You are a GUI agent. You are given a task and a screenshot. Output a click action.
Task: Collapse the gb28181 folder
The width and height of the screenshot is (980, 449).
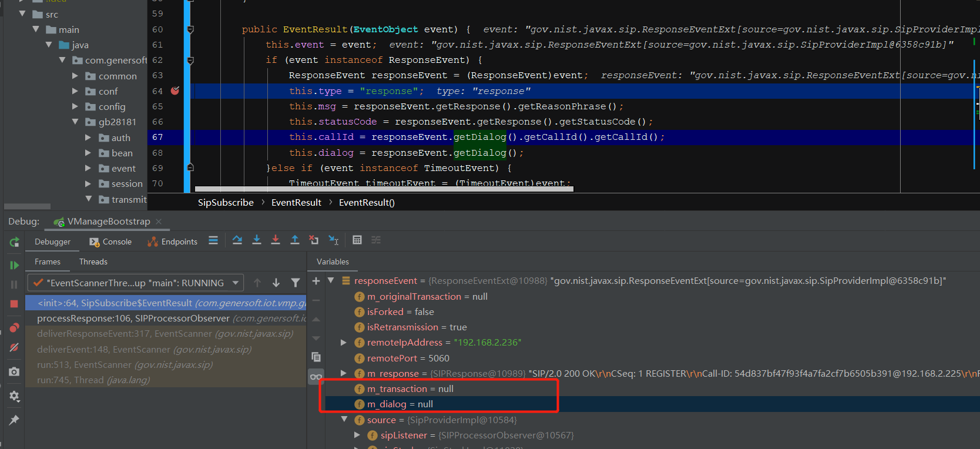tap(75, 122)
